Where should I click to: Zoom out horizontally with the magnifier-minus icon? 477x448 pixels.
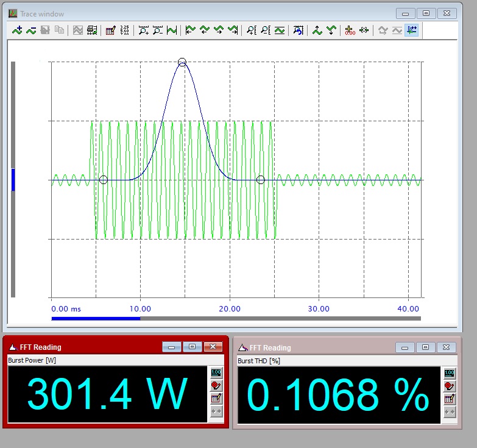(158, 30)
